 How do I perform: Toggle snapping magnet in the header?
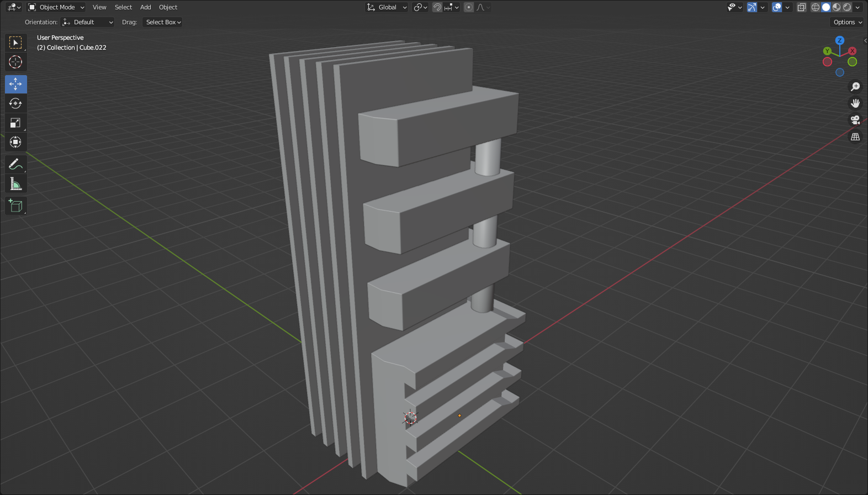point(437,7)
